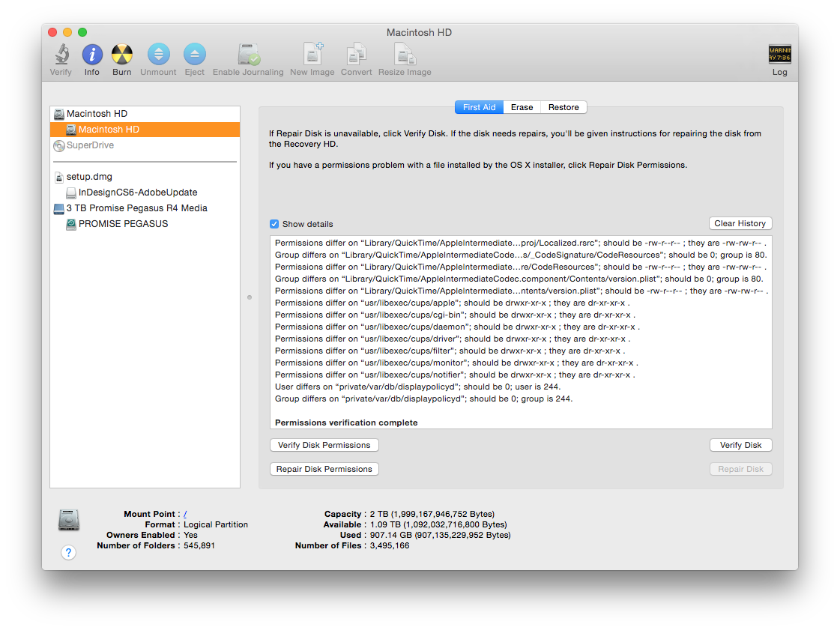Image resolution: width=840 pixels, height=630 pixels.
Task: Select InDesignCS6-AdobeUpdate volume
Action: point(145,193)
